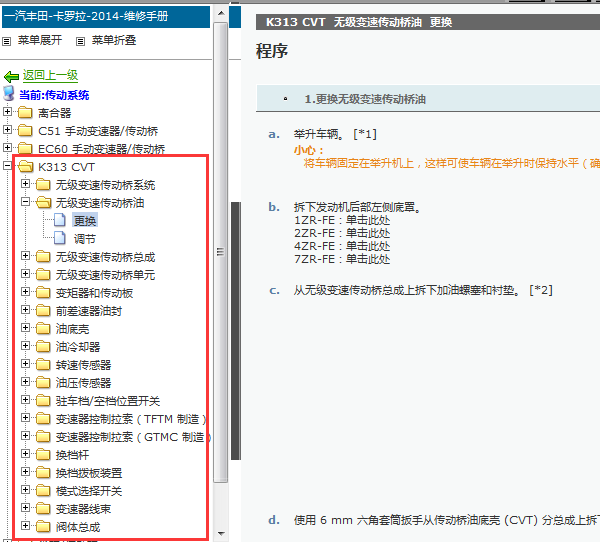The width and height of the screenshot is (600, 542).
Task: Click the 无级变速传动桥油 open folder icon
Action: click(43, 202)
